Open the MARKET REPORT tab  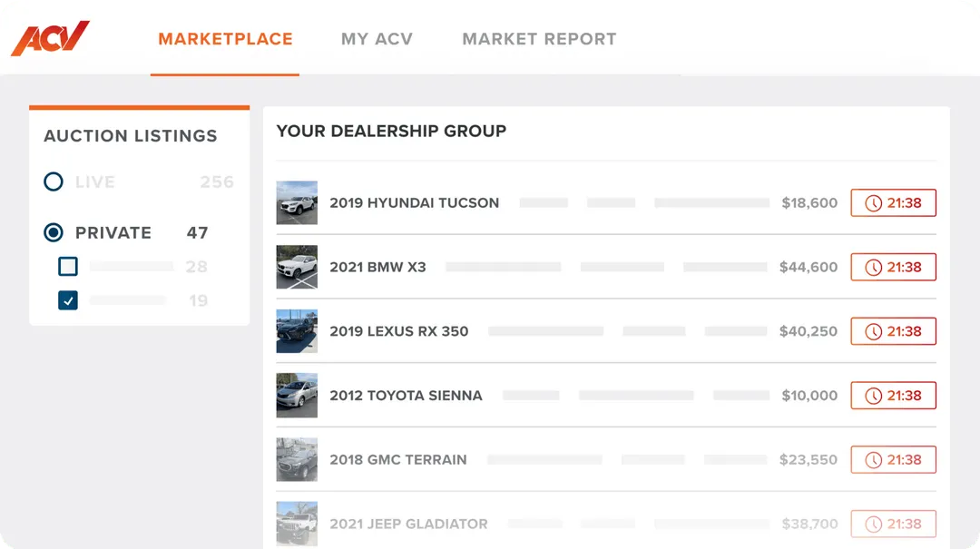(x=539, y=38)
